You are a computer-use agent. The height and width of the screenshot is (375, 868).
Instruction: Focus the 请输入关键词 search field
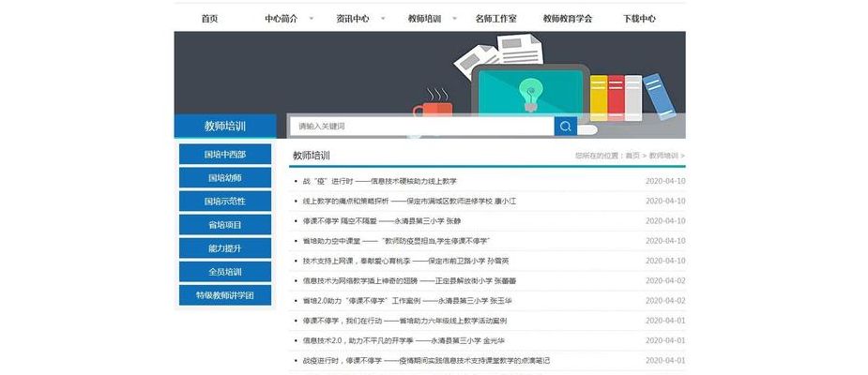click(422, 127)
